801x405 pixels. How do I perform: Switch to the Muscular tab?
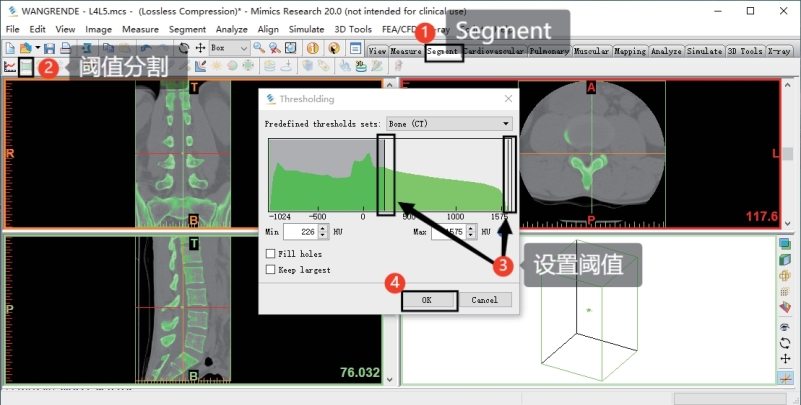tap(592, 51)
